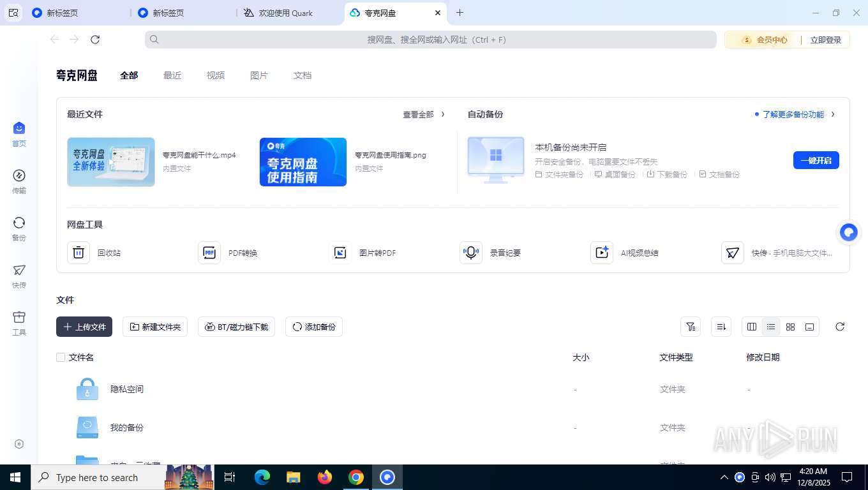Click the 文件类型 column header
Screen dimensions: 868x490
[x=676, y=357]
